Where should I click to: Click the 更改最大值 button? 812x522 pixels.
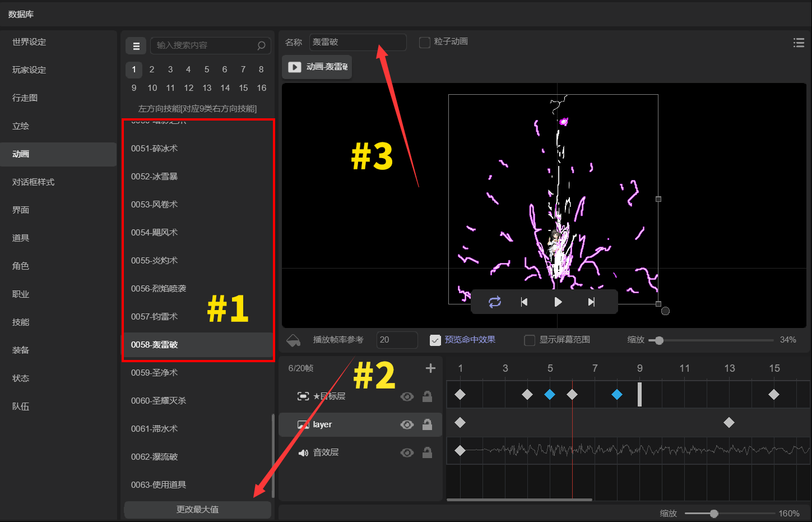coord(197,510)
